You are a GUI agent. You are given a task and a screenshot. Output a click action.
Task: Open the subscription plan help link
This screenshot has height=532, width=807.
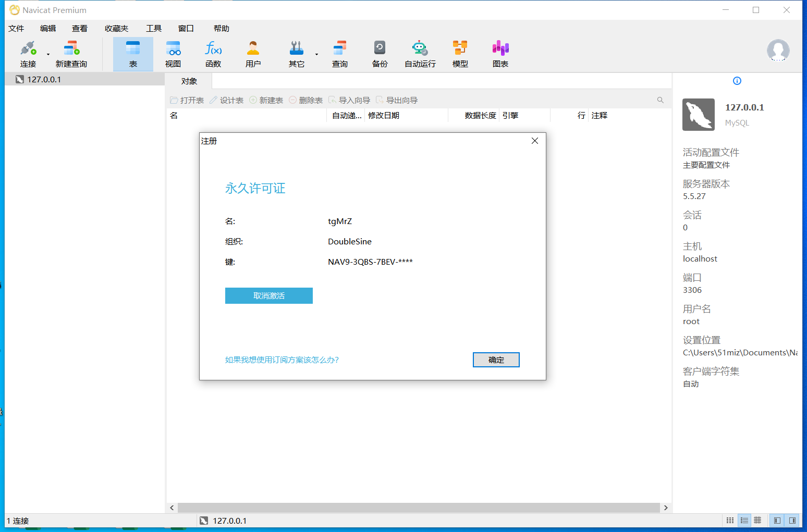pyautogui.click(x=282, y=360)
